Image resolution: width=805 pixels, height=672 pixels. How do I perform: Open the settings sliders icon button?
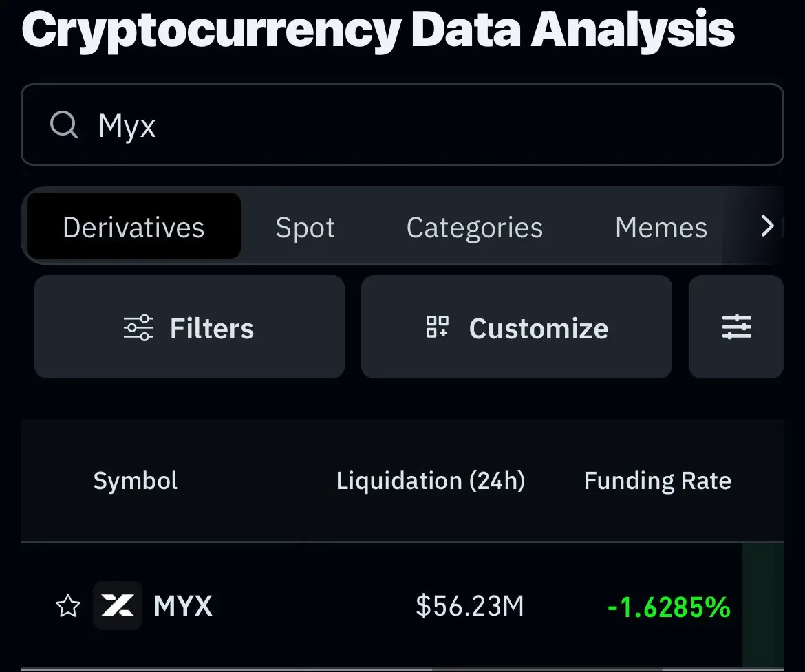pos(736,327)
